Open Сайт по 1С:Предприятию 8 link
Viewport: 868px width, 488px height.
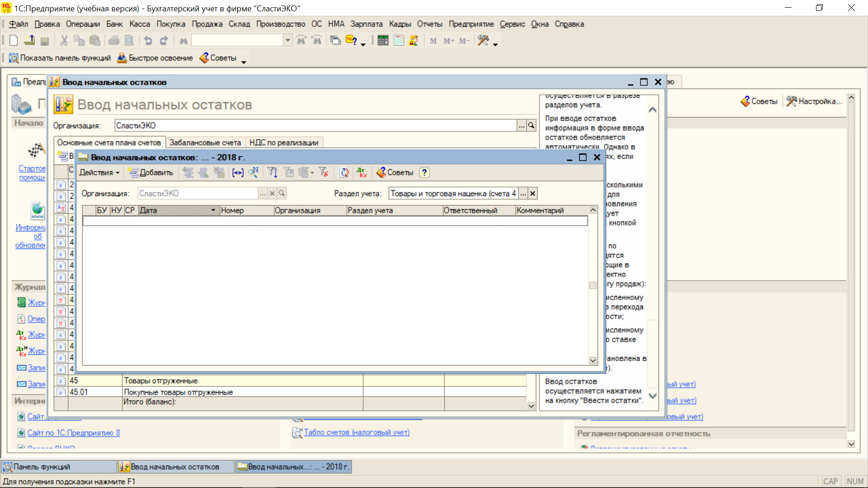pyautogui.click(x=73, y=432)
